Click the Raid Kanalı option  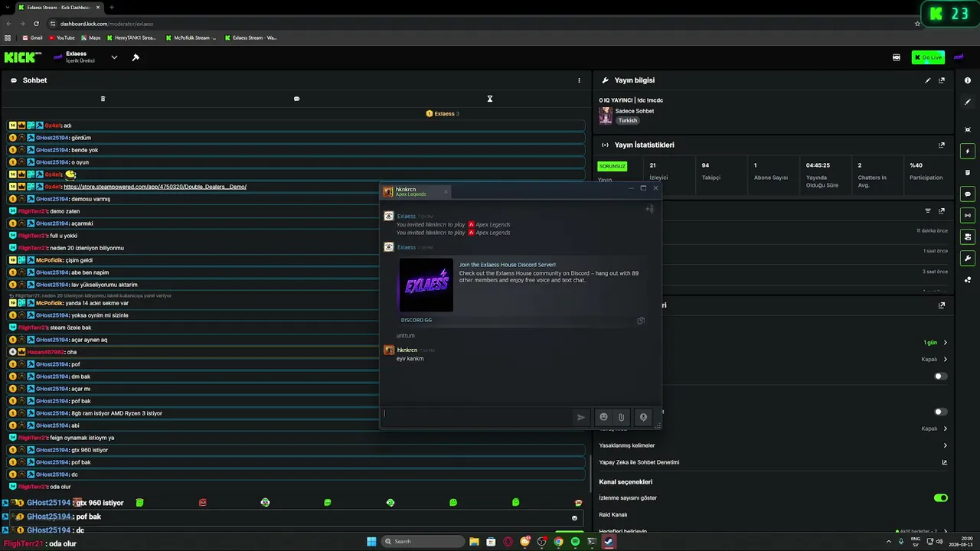[x=613, y=515]
